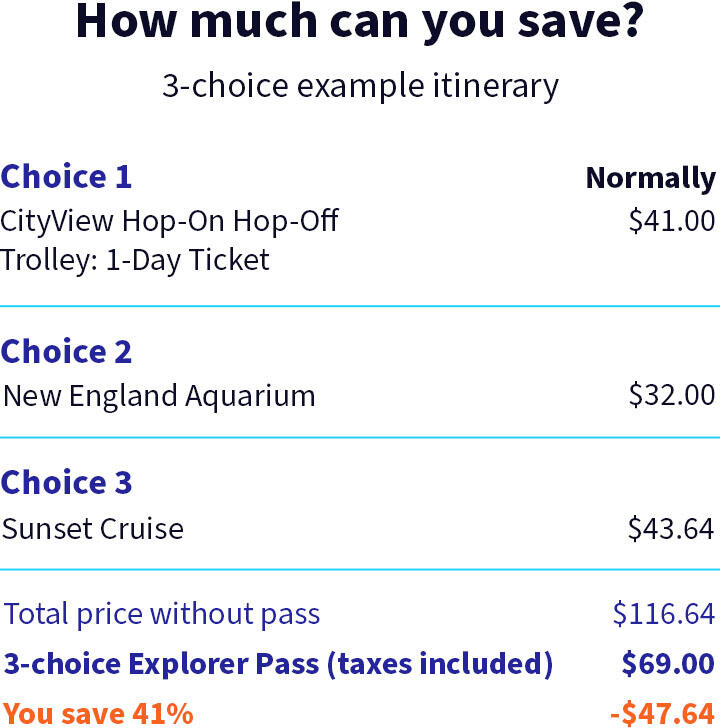Viewport: 720px width, 728px height.
Task: Click the $41.00 trolley price
Action: [x=672, y=221]
